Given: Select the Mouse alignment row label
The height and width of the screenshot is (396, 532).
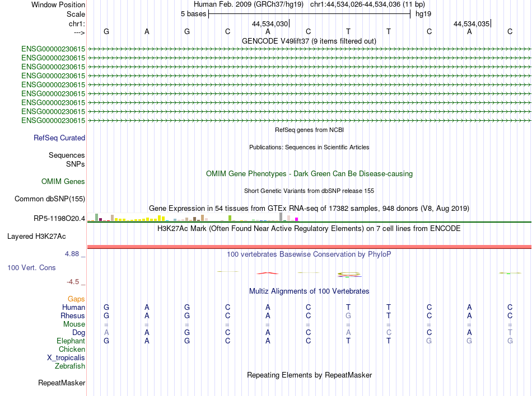Looking at the screenshot, I should 74,324.
